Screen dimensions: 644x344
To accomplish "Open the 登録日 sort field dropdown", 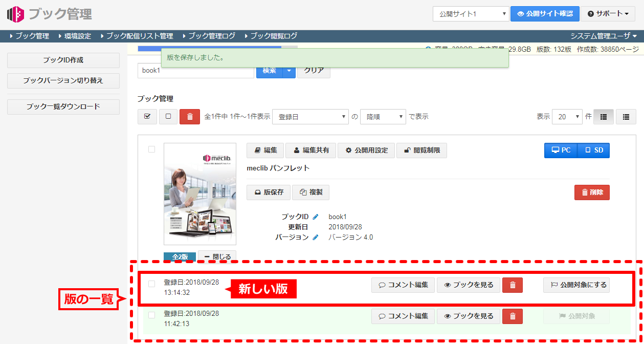I will (x=310, y=117).
